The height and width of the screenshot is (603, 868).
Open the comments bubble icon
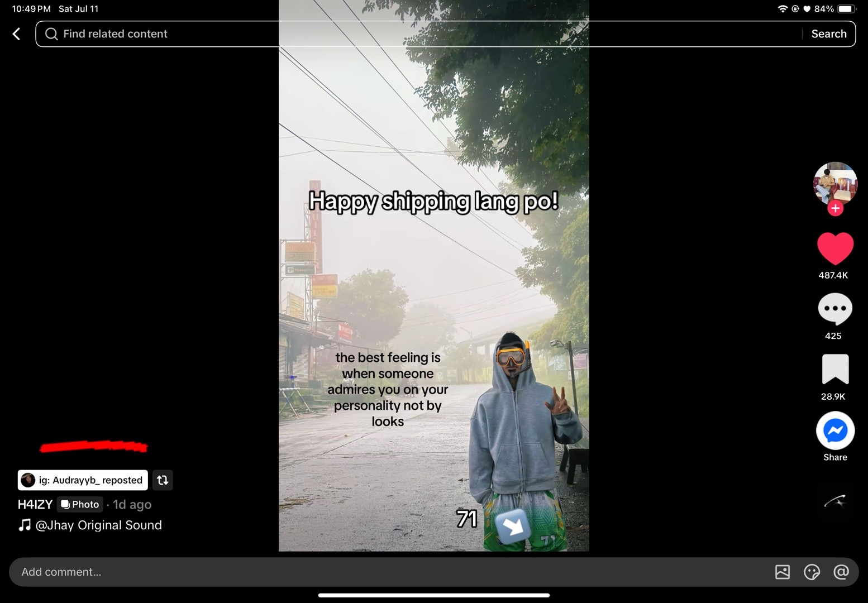click(x=835, y=309)
